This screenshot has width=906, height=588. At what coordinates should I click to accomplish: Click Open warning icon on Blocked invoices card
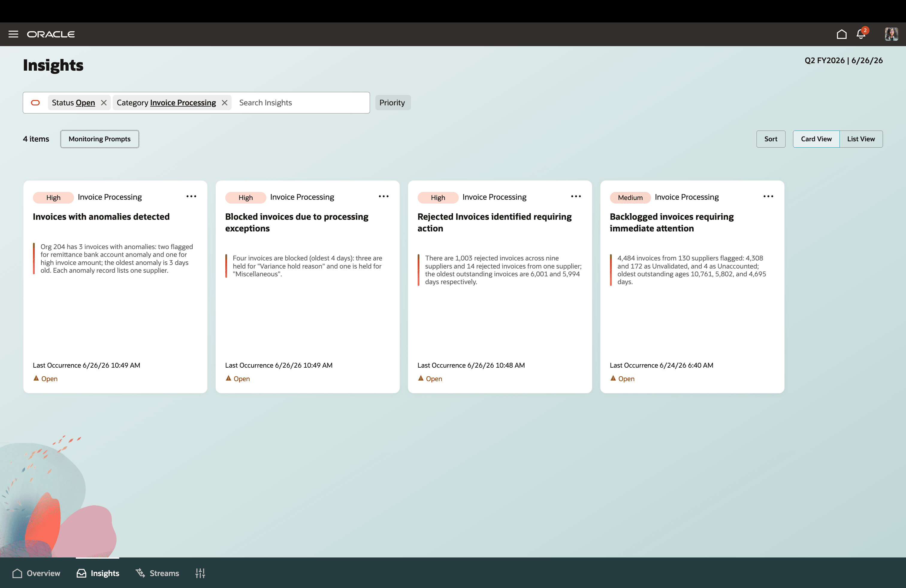tap(228, 378)
